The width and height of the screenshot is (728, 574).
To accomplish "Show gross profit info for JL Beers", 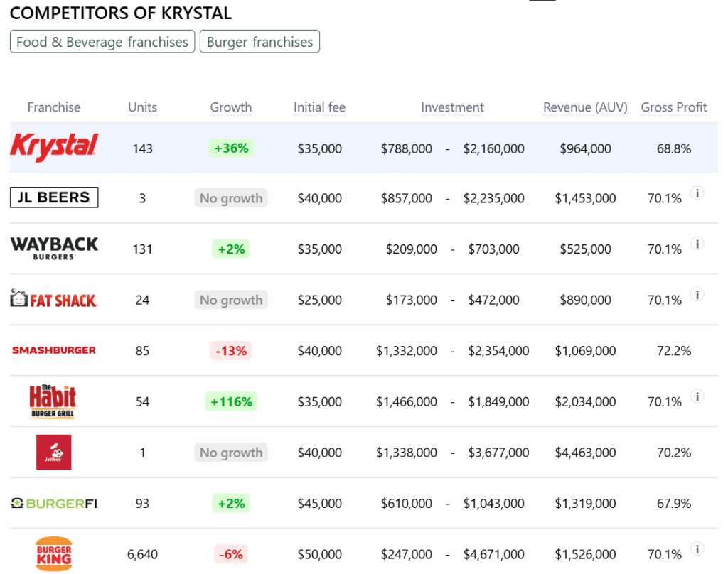I will [x=697, y=193].
